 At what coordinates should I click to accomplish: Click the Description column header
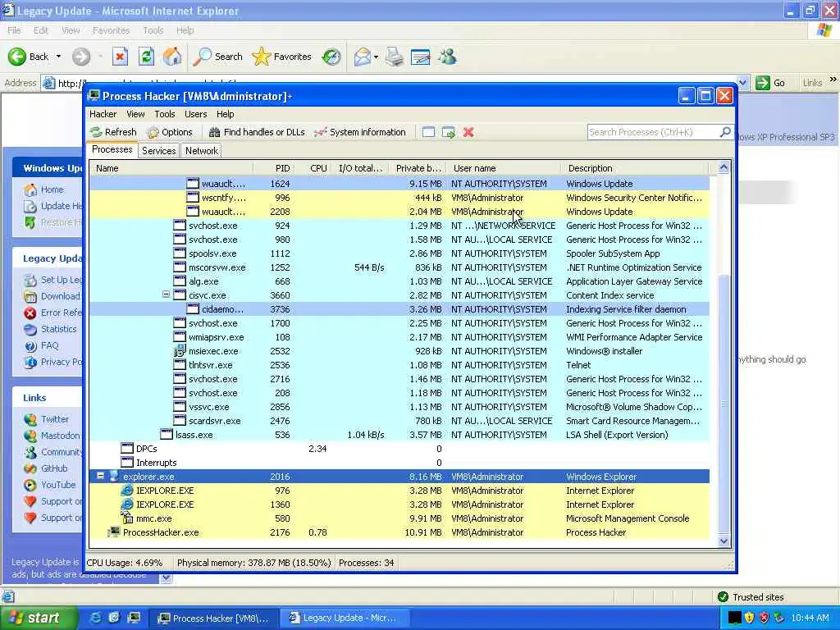pyautogui.click(x=634, y=168)
